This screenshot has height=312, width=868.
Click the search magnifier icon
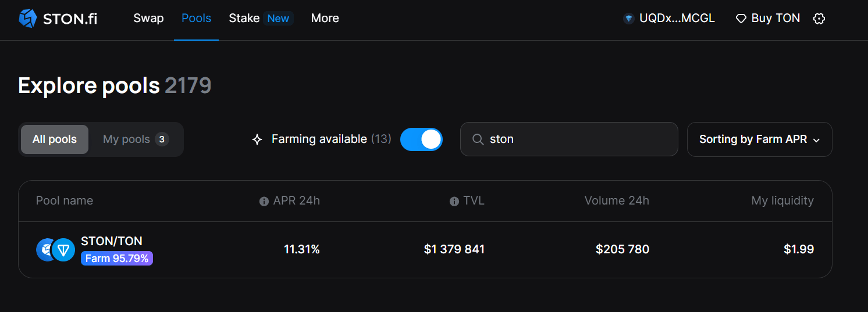[478, 139]
